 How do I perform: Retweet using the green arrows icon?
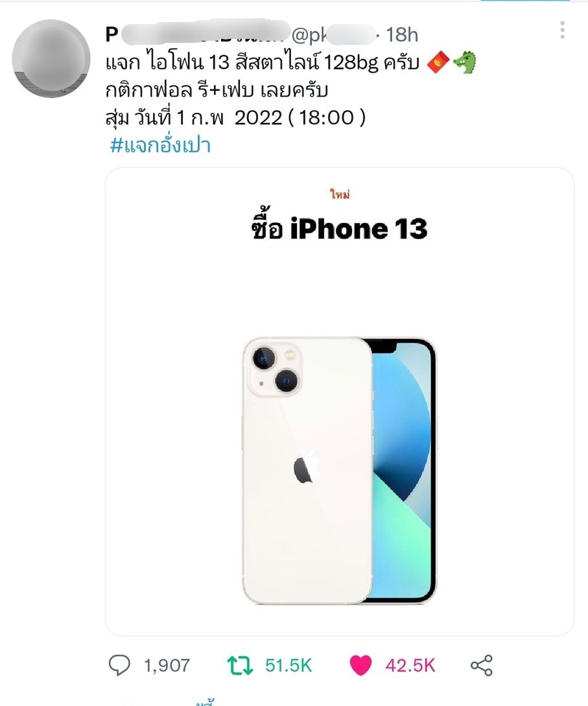240,665
